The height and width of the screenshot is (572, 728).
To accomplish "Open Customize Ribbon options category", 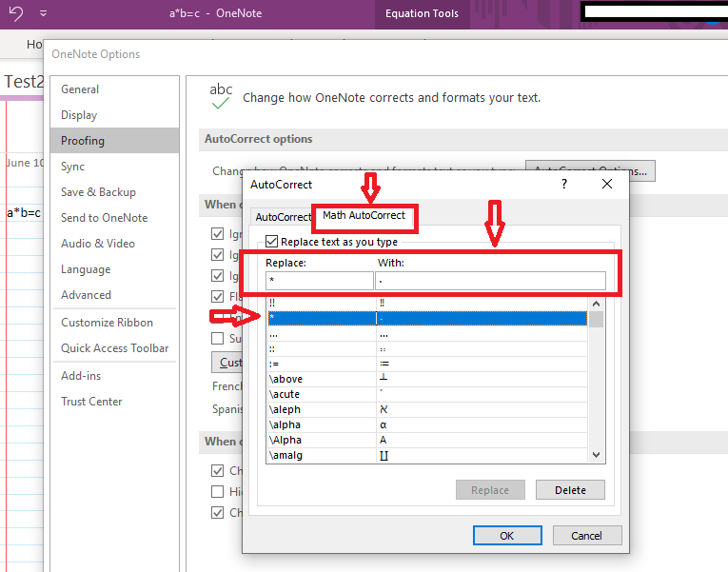I will [x=114, y=323].
